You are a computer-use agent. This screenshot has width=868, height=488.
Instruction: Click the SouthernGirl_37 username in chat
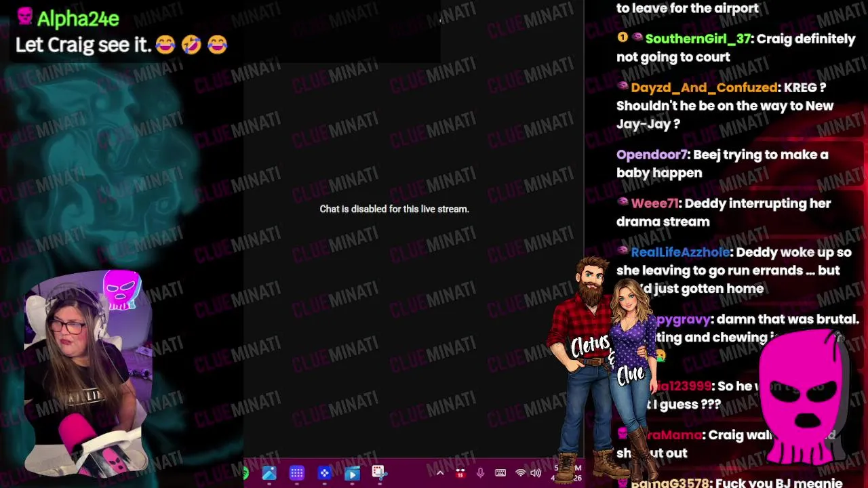(698, 39)
